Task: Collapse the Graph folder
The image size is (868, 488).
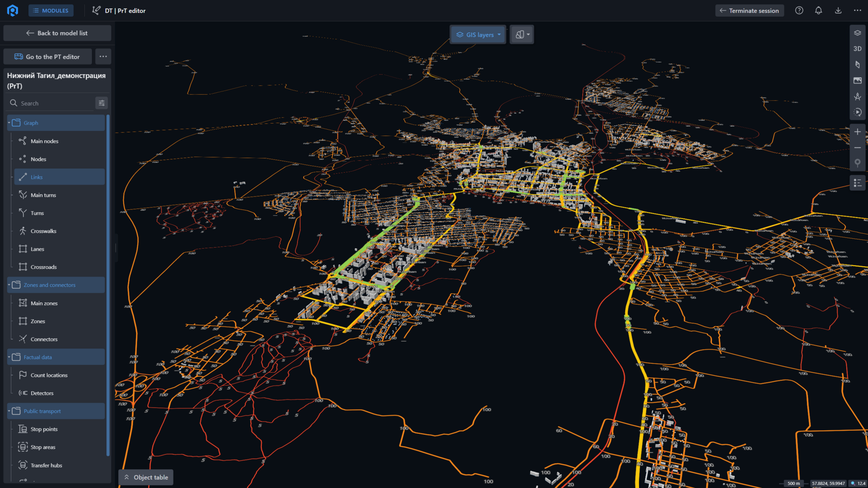Action: click(x=9, y=123)
